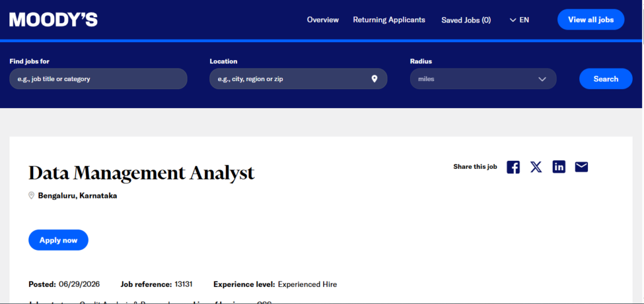Viewport: 644px width, 304px height.
Task: Focus the Find jobs for field
Action: [x=98, y=79]
